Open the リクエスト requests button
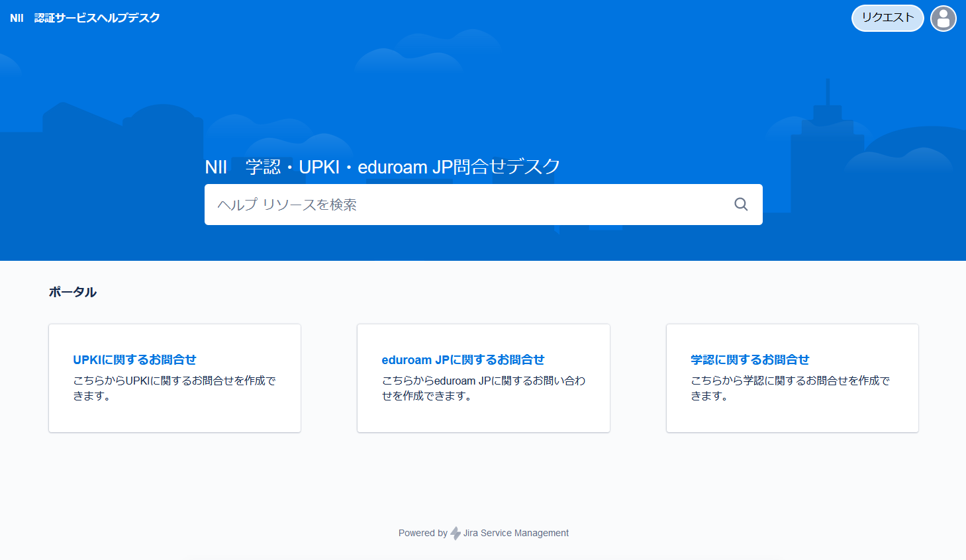 [x=887, y=18]
